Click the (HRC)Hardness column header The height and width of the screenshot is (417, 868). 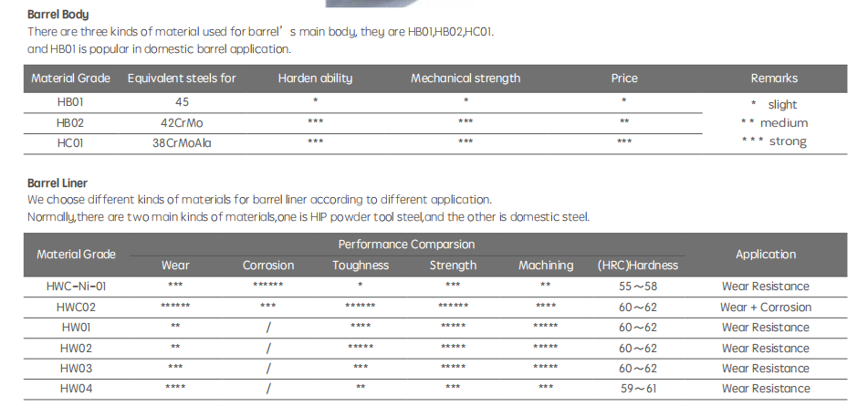(x=638, y=266)
